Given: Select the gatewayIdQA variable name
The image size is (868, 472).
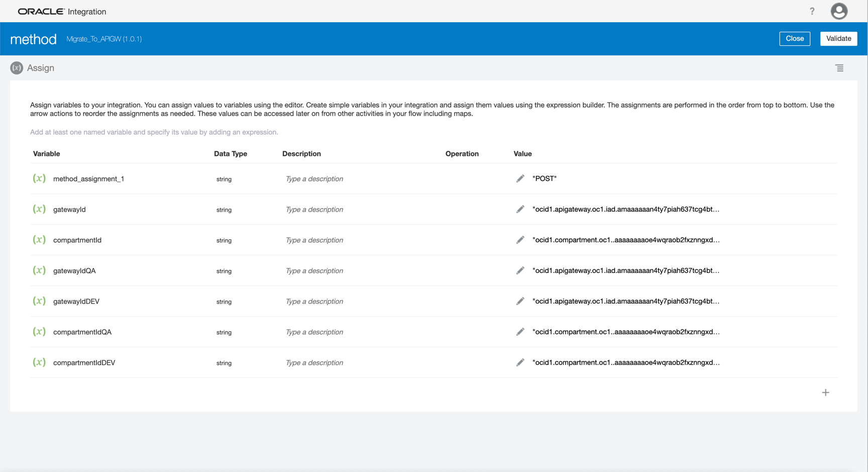Looking at the screenshot, I should point(74,271).
